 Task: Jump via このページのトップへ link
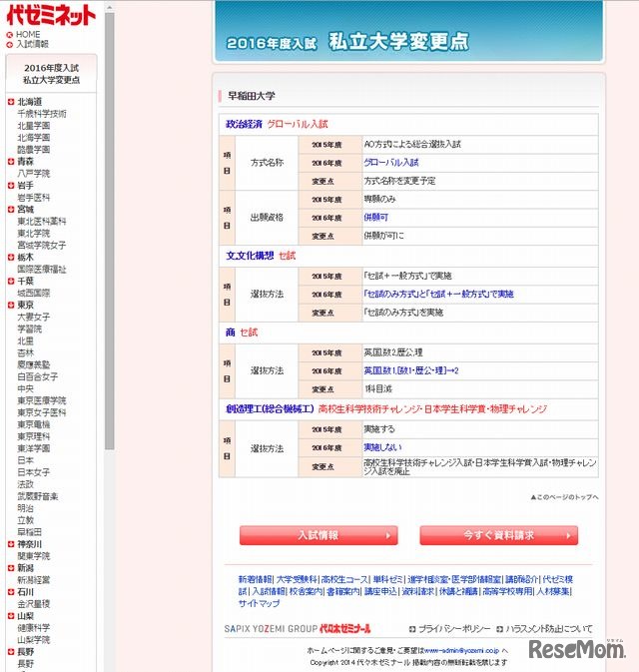[564, 497]
